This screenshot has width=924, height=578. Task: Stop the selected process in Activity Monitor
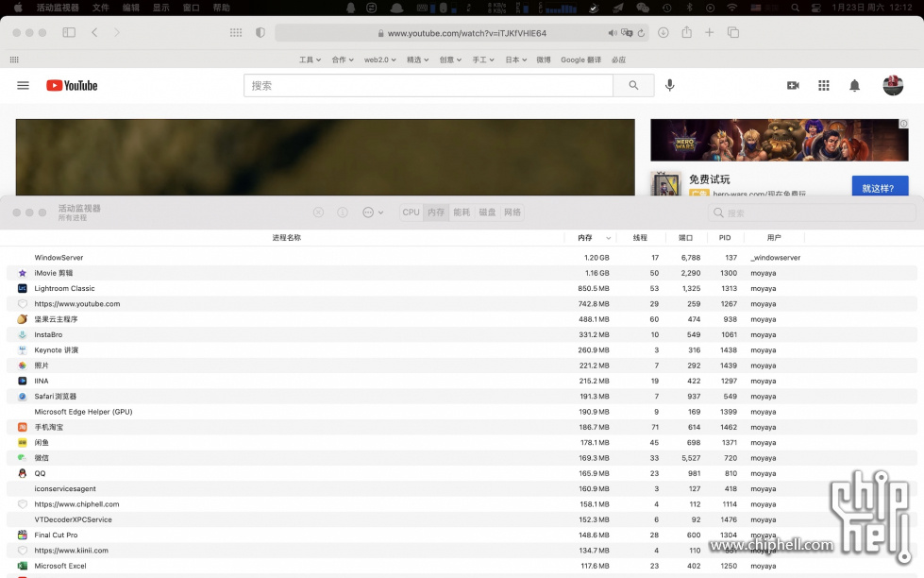pyautogui.click(x=318, y=212)
